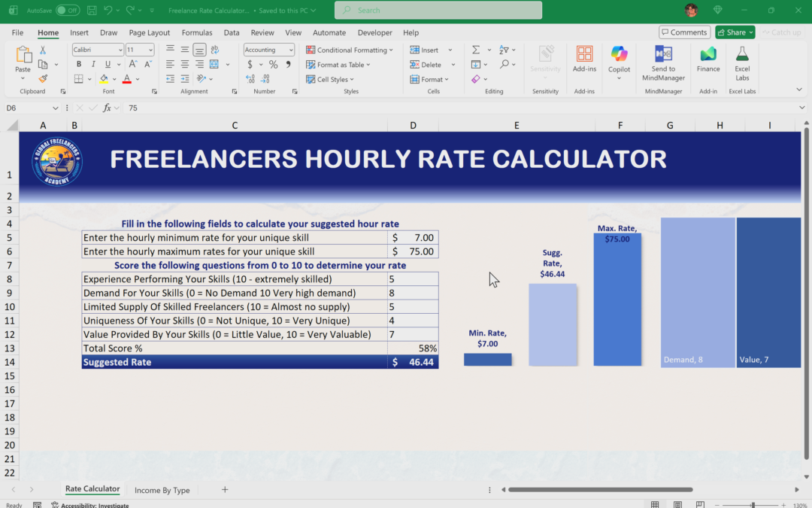Apply percent style with the % icon

click(273, 65)
